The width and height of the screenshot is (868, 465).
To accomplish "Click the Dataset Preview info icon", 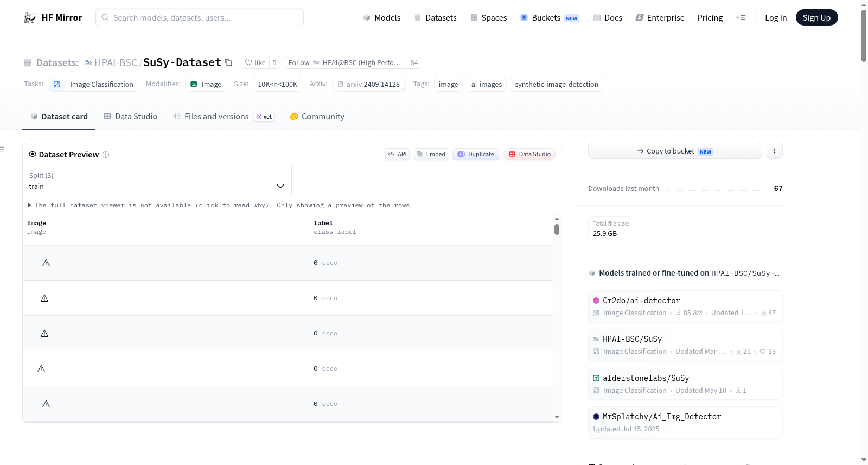I will pos(106,155).
